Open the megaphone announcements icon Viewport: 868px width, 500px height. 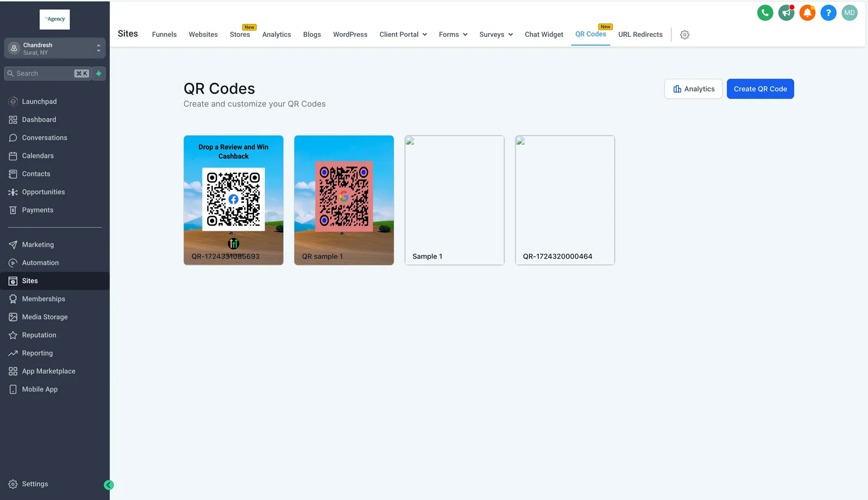[786, 12]
